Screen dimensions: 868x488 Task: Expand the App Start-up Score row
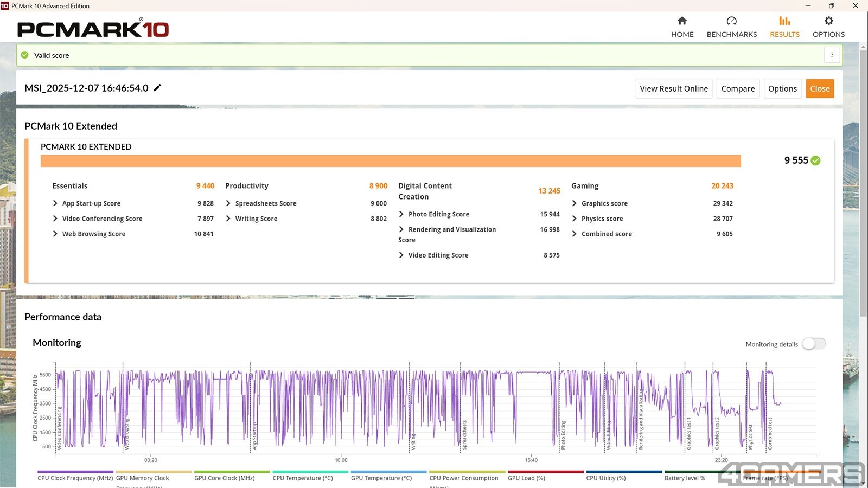[x=55, y=203]
